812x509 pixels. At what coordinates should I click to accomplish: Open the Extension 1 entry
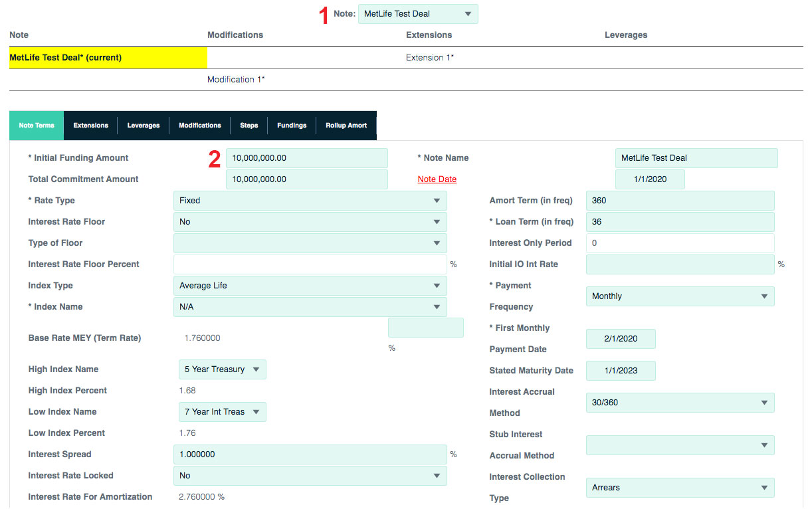(430, 58)
